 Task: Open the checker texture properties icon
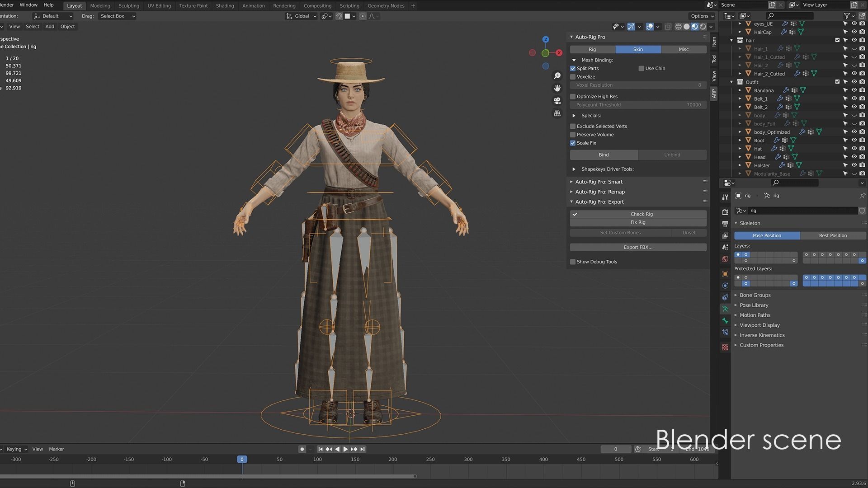[x=725, y=347]
